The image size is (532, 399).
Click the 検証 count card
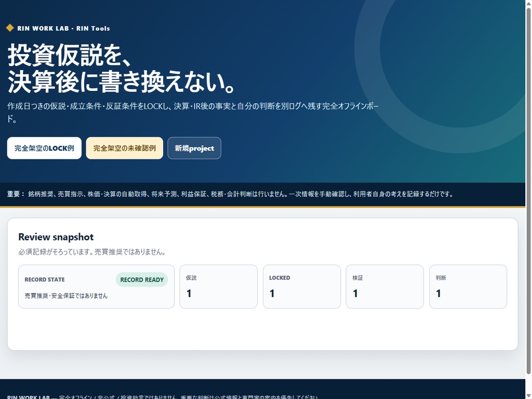point(385,286)
